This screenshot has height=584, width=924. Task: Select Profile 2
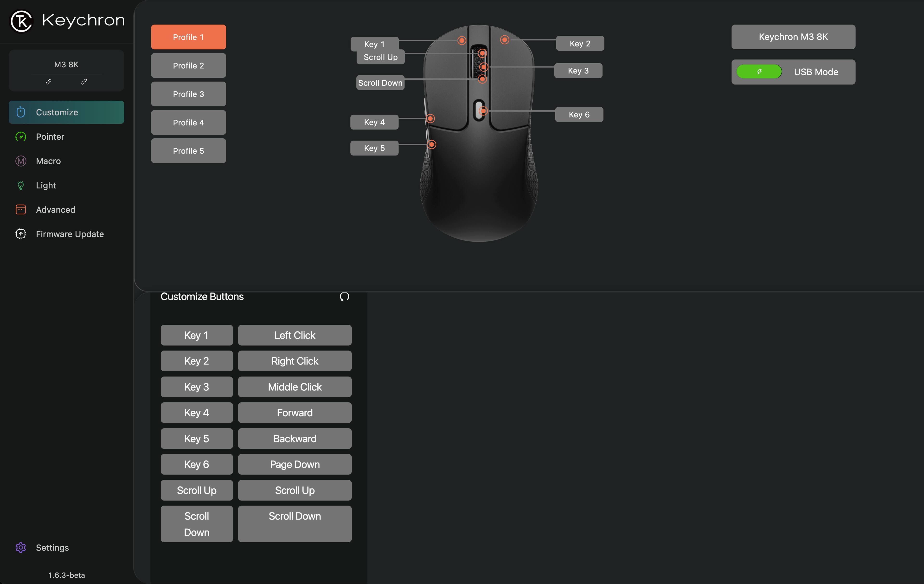pyautogui.click(x=188, y=66)
